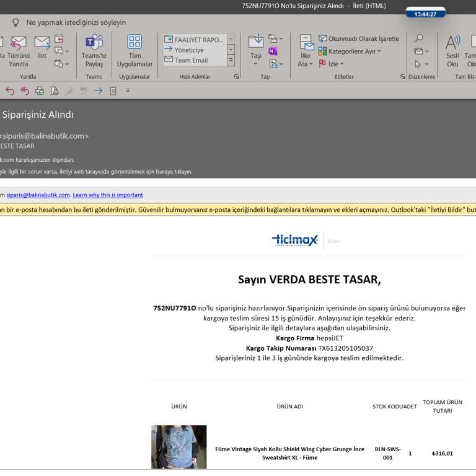Send message to OneNote icon

tap(273, 51)
